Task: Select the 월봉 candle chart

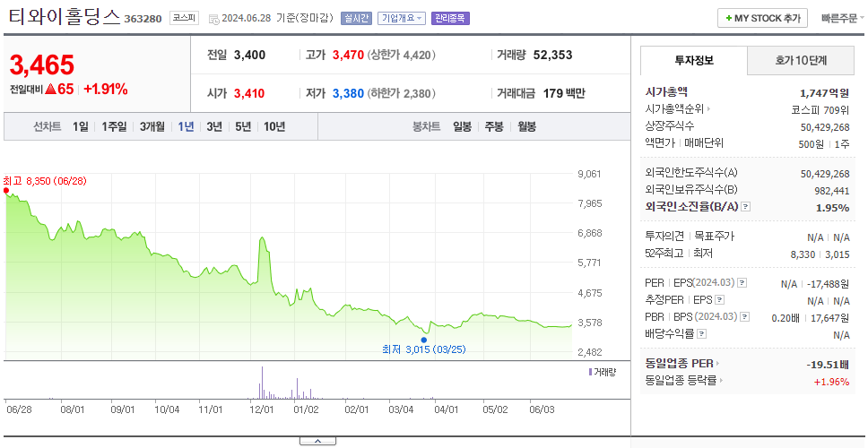Action: coord(527,126)
